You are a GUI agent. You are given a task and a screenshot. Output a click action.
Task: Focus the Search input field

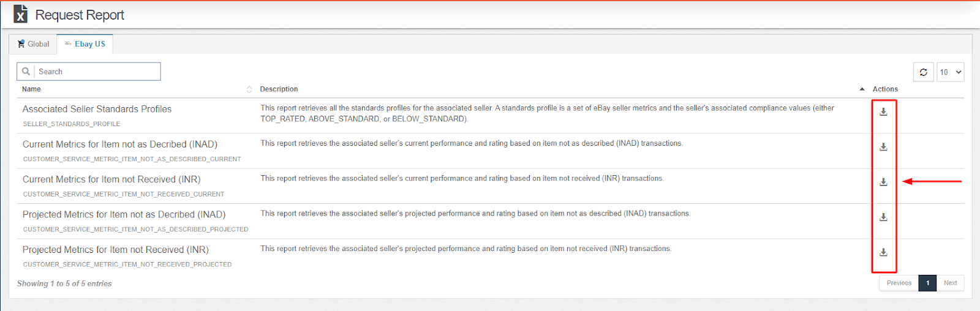tap(98, 72)
